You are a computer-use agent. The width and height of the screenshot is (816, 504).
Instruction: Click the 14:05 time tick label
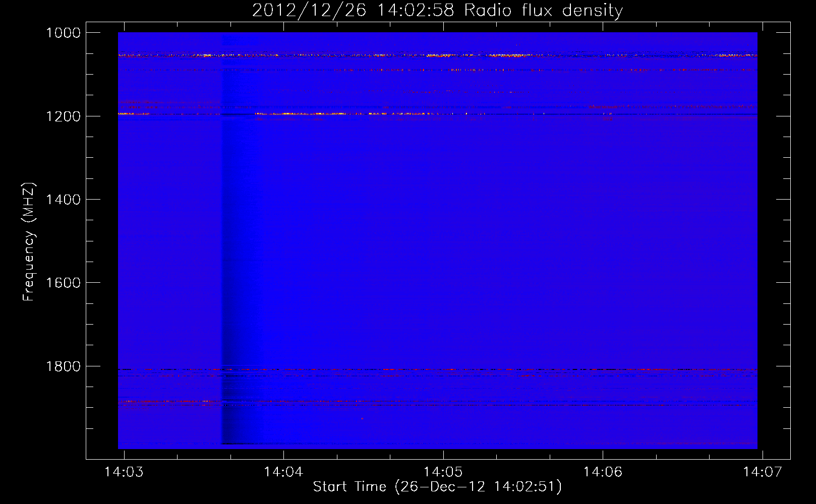[443, 472]
